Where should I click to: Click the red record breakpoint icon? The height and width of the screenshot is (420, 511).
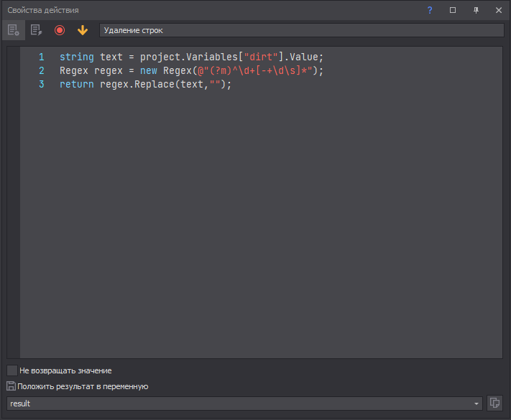(60, 30)
